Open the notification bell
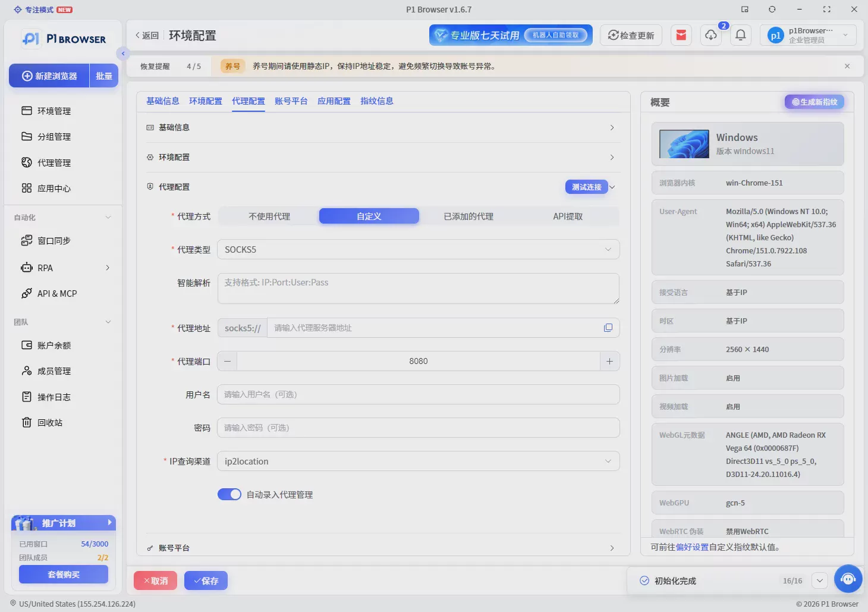 click(741, 35)
